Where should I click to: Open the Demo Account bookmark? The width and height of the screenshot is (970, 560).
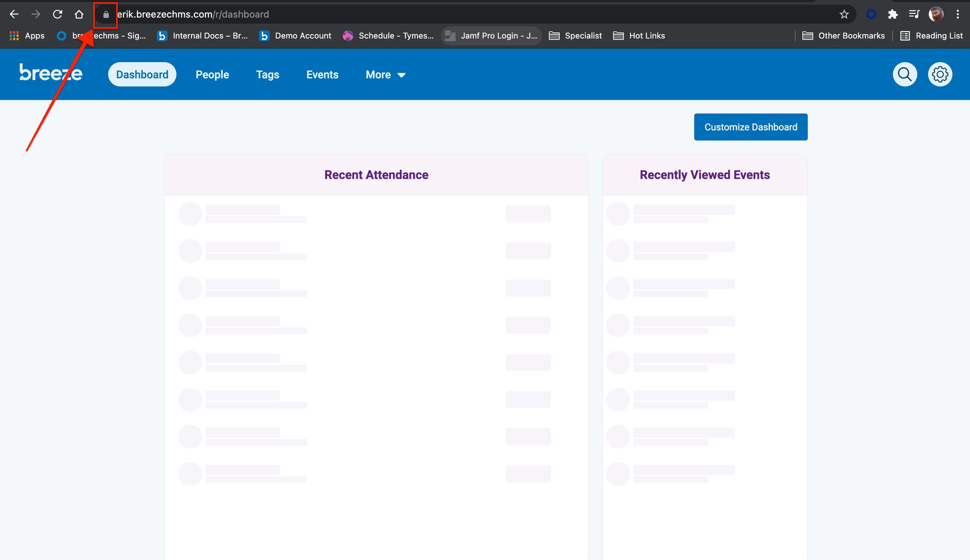point(294,35)
